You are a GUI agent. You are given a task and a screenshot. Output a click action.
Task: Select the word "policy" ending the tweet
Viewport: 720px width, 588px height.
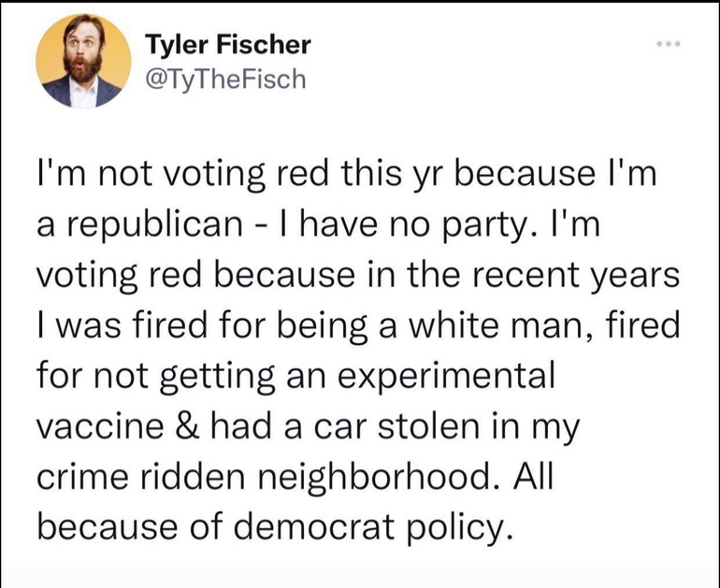click(x=464, y=526)
